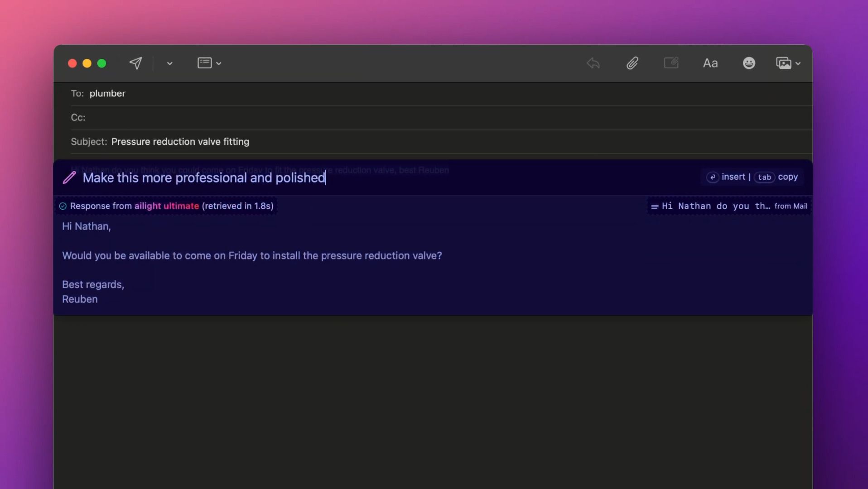Open the attachment paperclip icon
Screen dimensions: 868x489
[632, 63]
